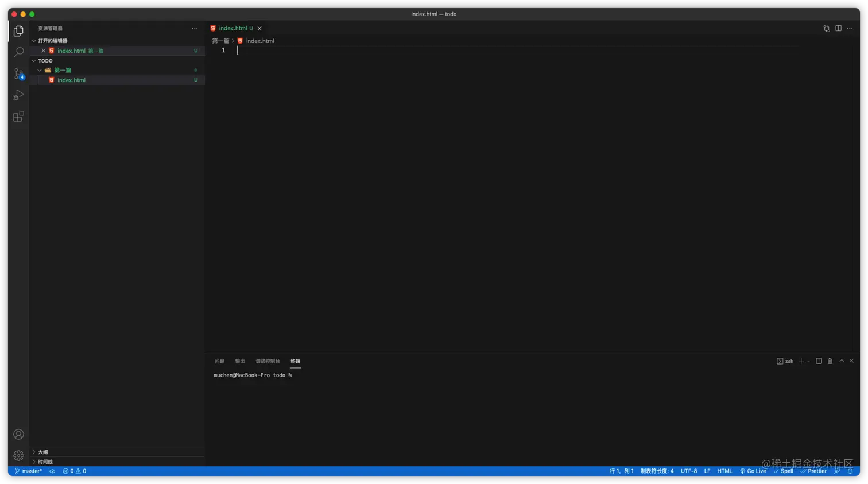This screenshot has height=484, width=868.
Task: Open cursor position 行 1, 列 1
Action: [622, 471]
